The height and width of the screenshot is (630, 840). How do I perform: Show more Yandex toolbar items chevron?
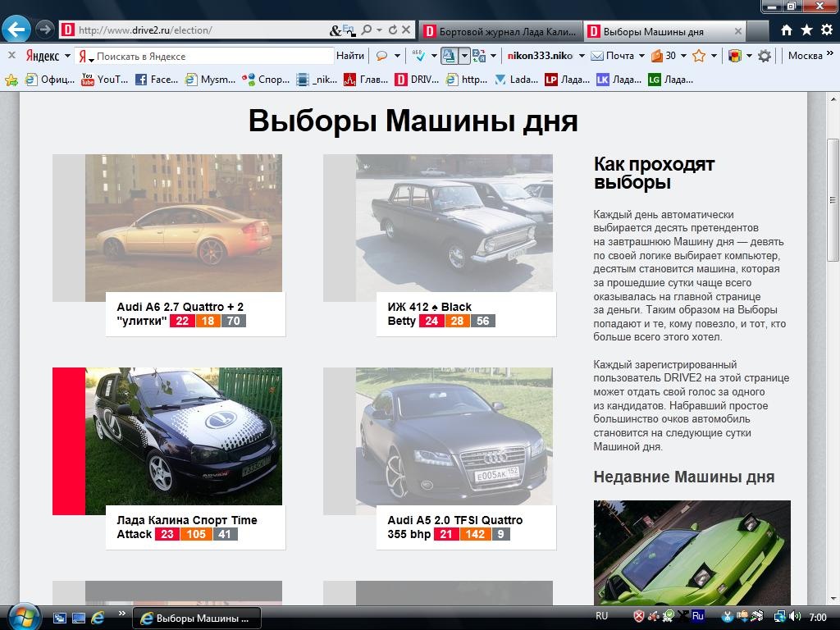pos(830,53)
